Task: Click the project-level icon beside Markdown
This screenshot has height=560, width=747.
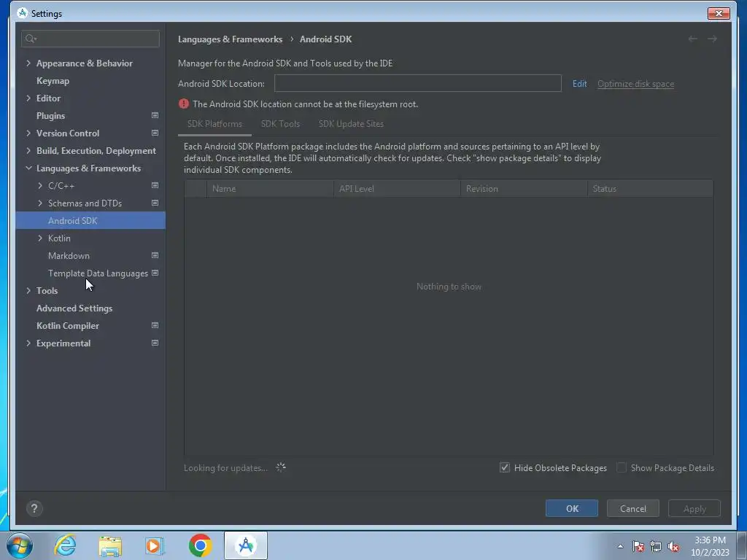Action: (x=155, y=256)
